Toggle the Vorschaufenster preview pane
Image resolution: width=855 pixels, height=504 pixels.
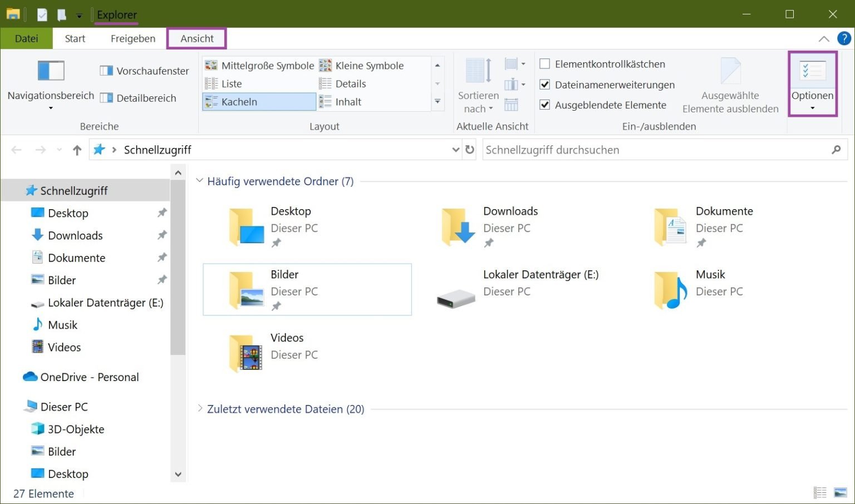pos(144,71)
